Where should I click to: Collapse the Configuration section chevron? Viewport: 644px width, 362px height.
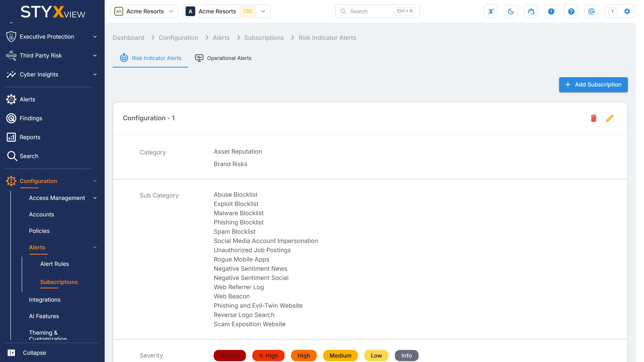point(95,181)
